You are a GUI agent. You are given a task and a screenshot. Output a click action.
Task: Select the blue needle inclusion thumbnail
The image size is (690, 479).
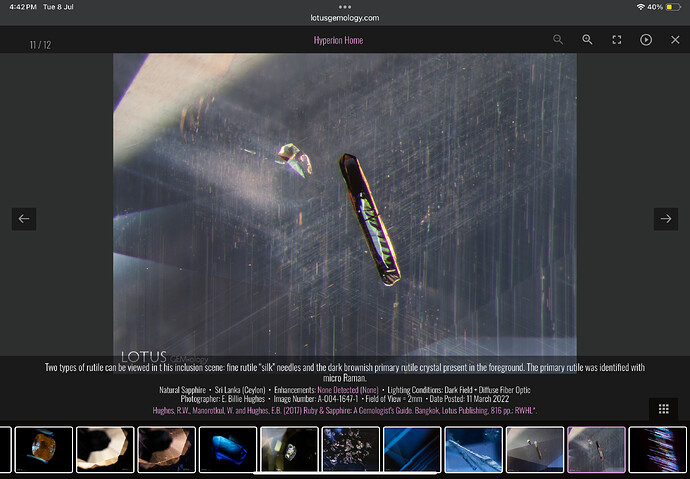tap(473, 450)
